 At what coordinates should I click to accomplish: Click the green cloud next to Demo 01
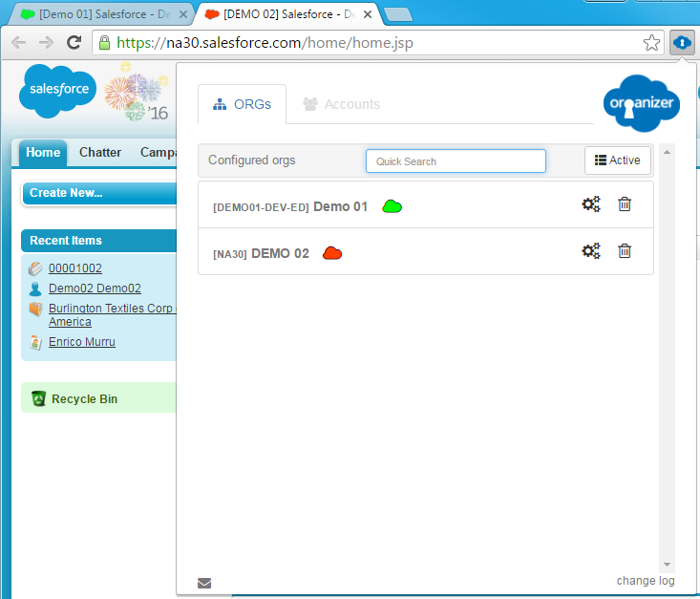[392, 206]
